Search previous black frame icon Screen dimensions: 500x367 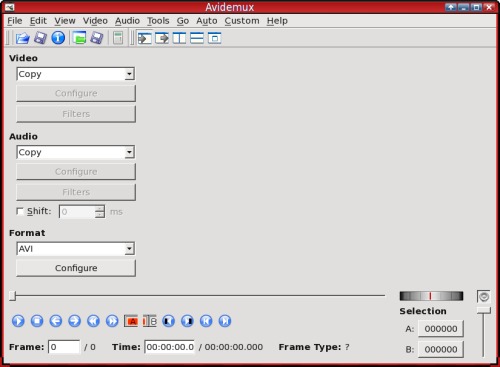(169, 321)
